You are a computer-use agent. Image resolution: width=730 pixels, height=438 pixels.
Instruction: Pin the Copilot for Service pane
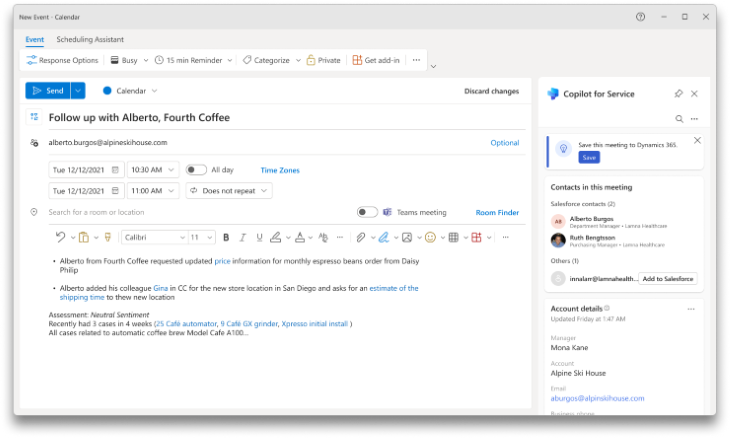[678, 94]
